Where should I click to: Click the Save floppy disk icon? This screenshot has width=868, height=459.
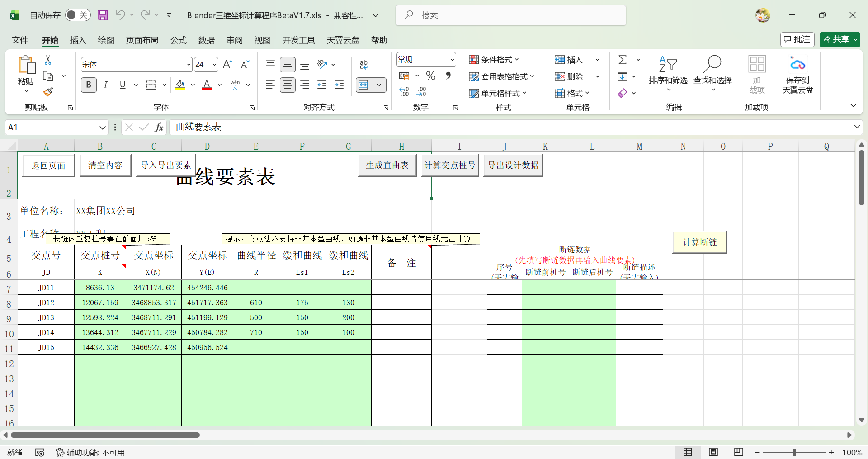click(103, 15)
